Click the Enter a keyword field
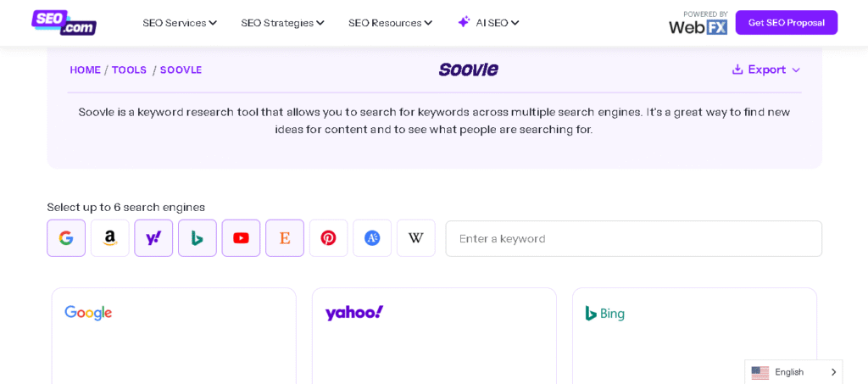 point(633,238)
